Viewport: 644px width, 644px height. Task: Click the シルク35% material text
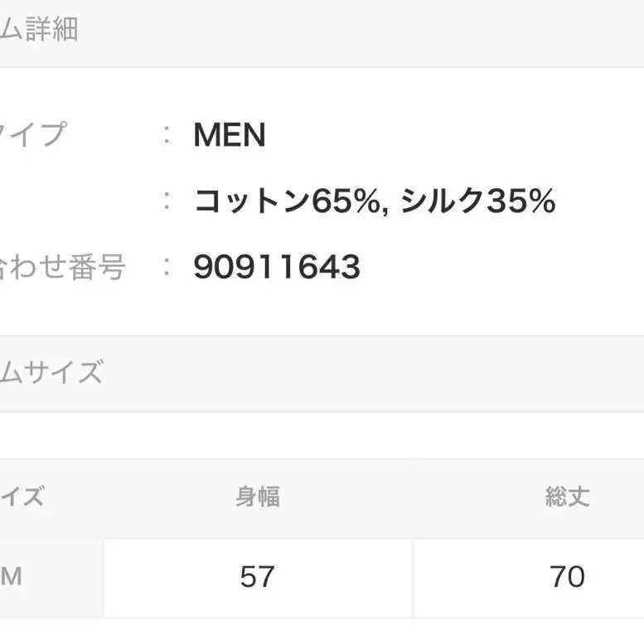coord(477,201)
